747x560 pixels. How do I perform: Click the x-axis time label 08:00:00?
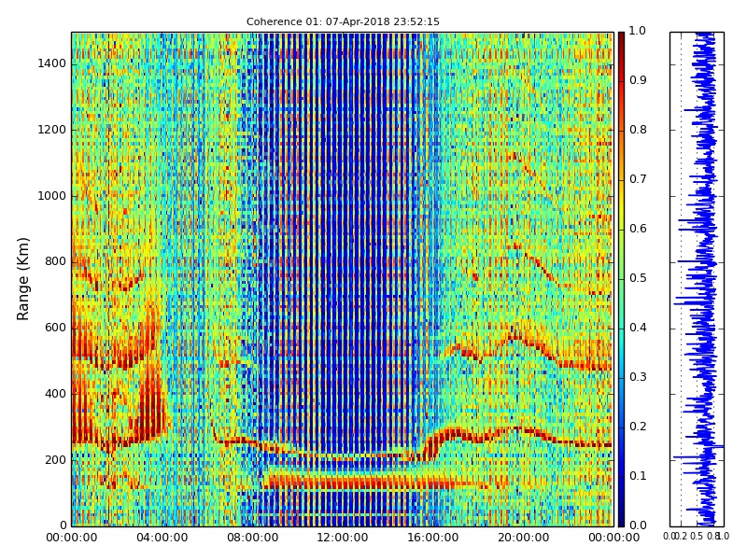[x=252, y=539]
